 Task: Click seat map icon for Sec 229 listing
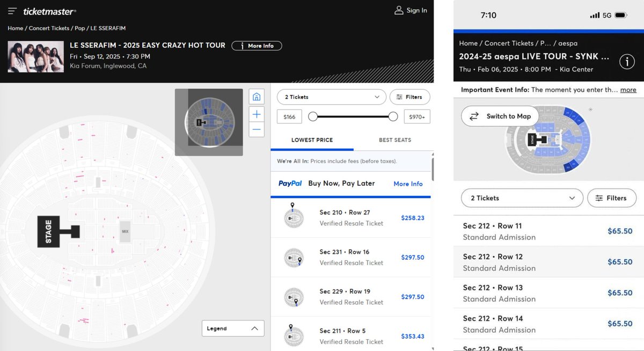[294, 297]
